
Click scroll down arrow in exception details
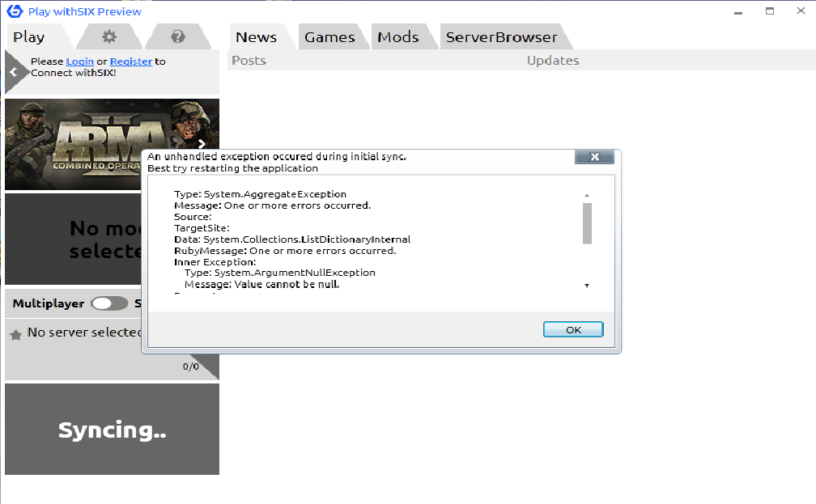(x=587, y=286)
